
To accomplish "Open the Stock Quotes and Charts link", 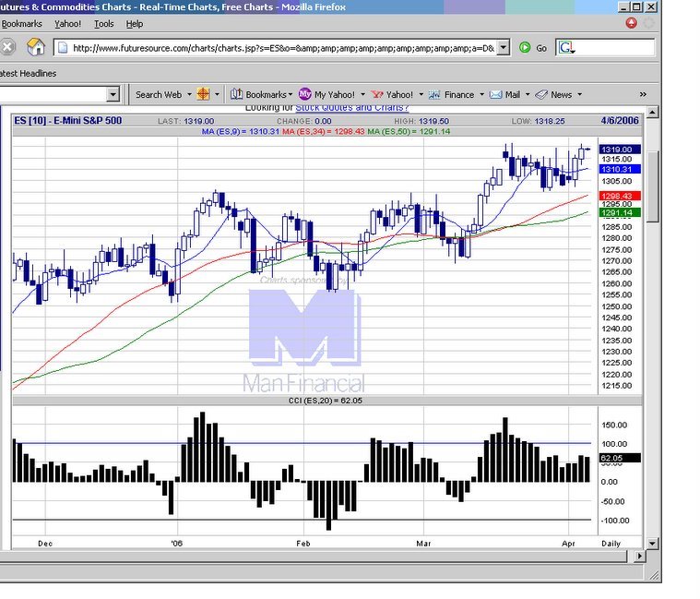I will 352,107.
